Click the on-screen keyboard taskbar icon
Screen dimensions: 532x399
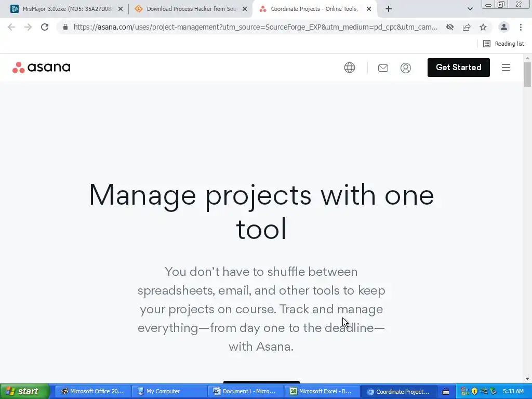[446, 392]
